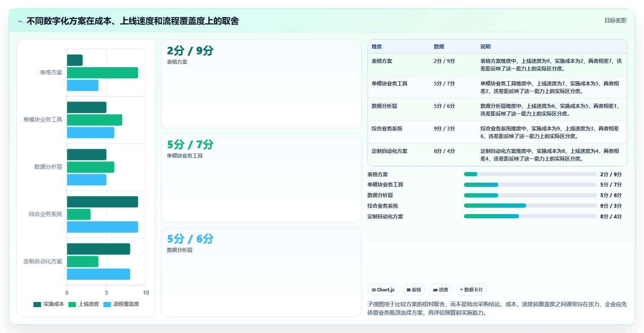Viewport: 644px width, 333px height.
Task: Click the 定制自动化方案 axis label on the chart
Action: pyautogui.click(x=43, y=262)
